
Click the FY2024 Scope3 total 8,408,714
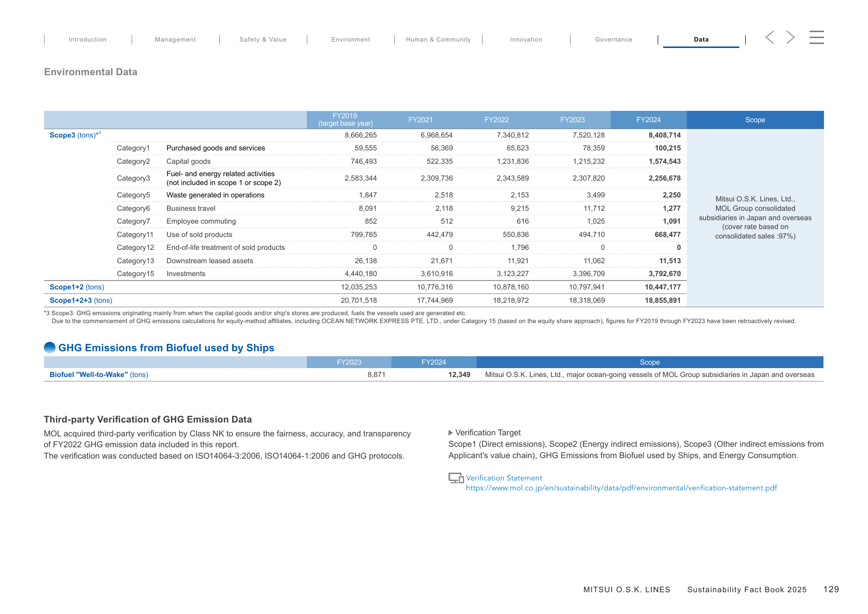[665, 135]
